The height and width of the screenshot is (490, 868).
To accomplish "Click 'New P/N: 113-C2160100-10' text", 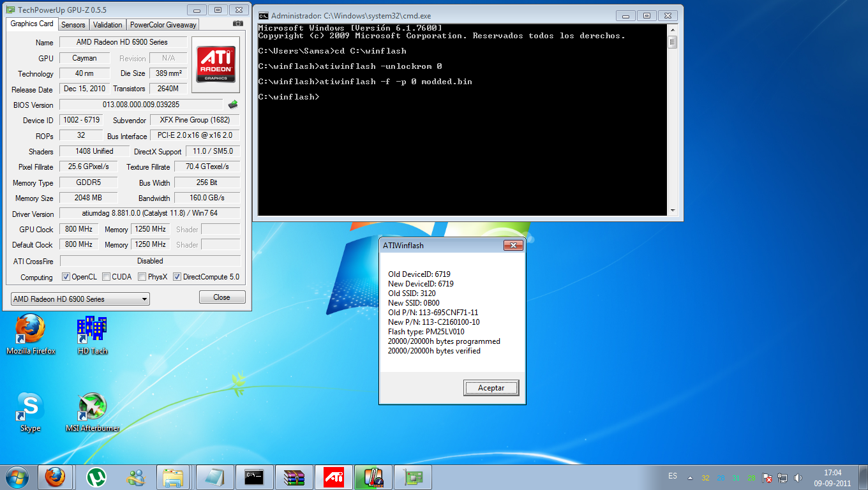I will tap(434, 322).
